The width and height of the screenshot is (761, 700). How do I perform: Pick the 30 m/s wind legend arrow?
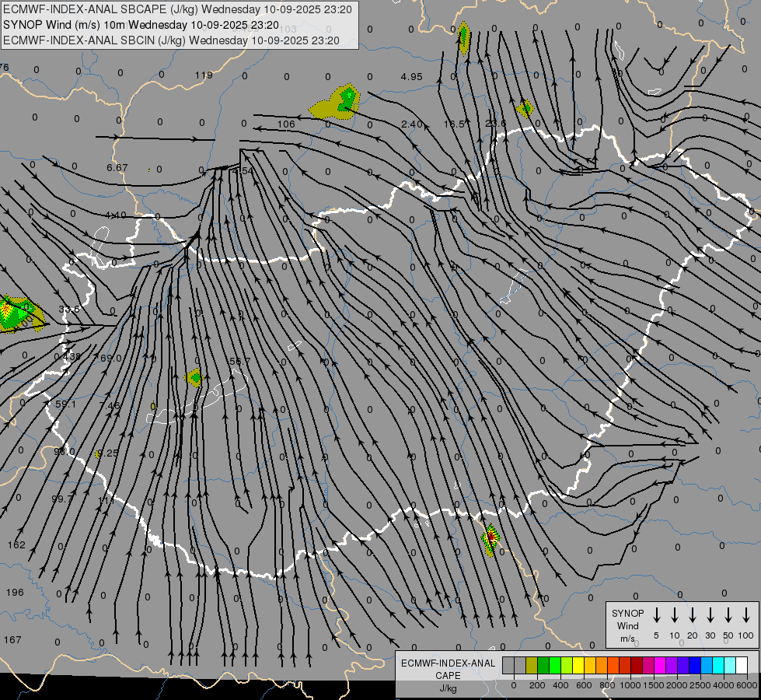(710, 615)
